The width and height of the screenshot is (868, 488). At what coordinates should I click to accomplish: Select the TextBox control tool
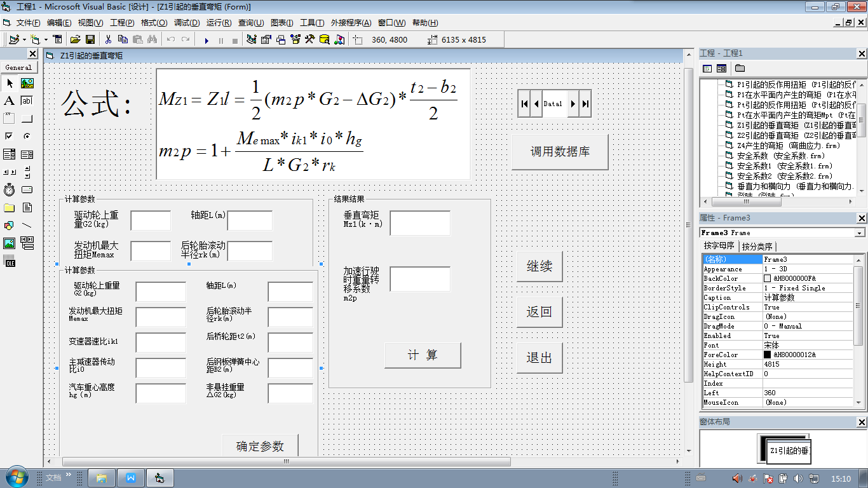click(x=27, y=101)
